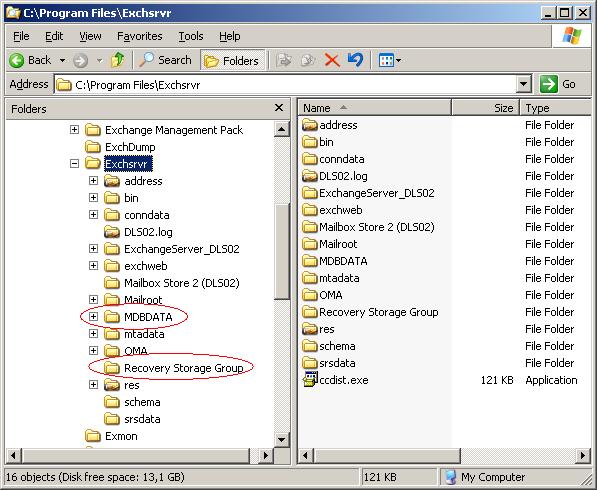Click in the Address path field

(286, 84)
